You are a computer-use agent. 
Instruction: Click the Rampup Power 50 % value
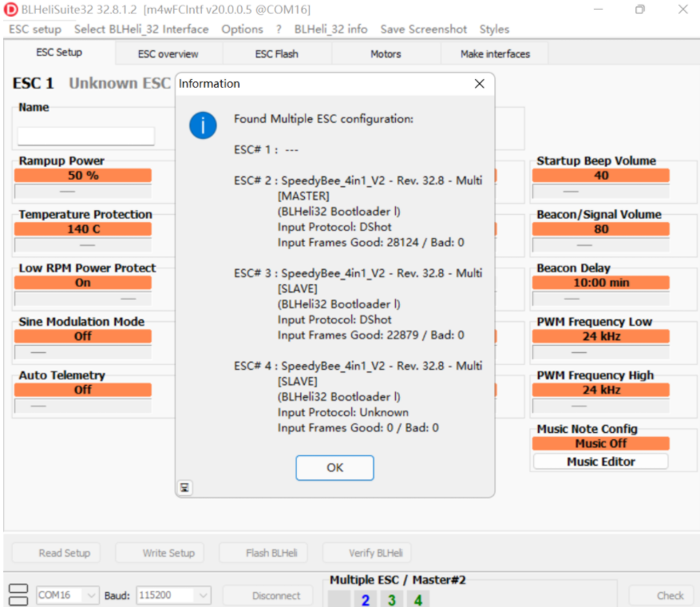(x=83, y=176)
